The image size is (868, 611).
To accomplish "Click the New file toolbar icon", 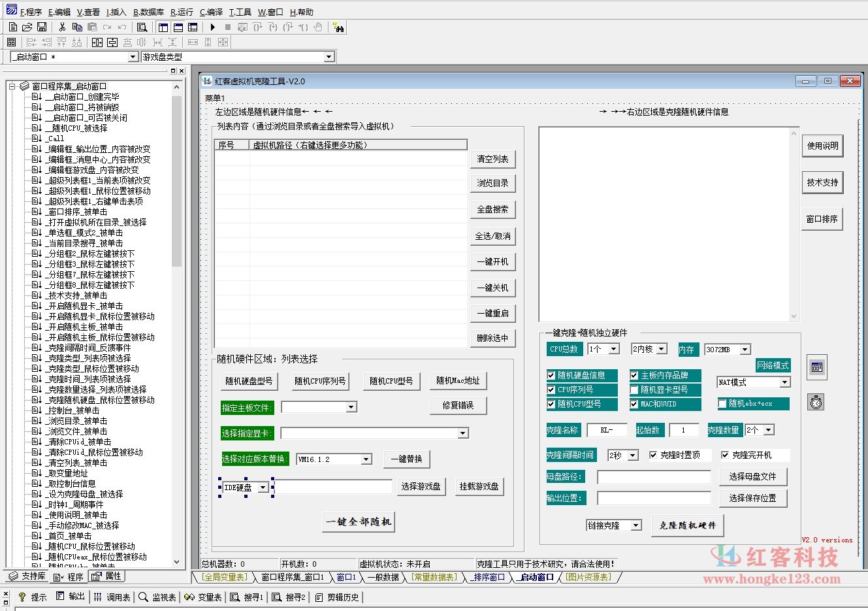I will [12, 27].
